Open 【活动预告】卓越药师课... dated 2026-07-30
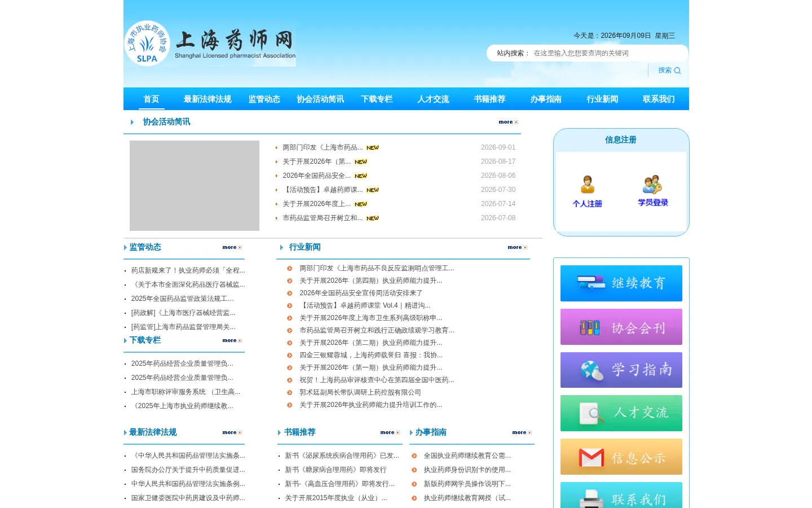 [x=323, y=190]
